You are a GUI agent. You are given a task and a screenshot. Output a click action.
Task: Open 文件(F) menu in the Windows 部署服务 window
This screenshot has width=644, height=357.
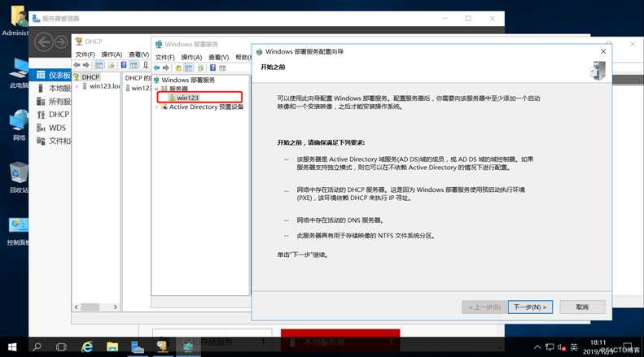pyautogui.click(x=164, y=58)
